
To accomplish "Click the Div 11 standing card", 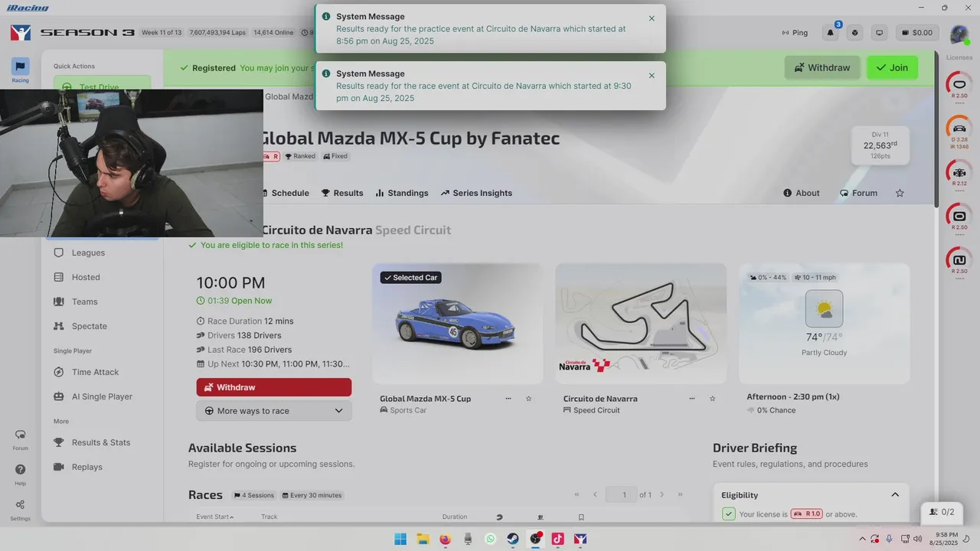I will coord(880,145).
